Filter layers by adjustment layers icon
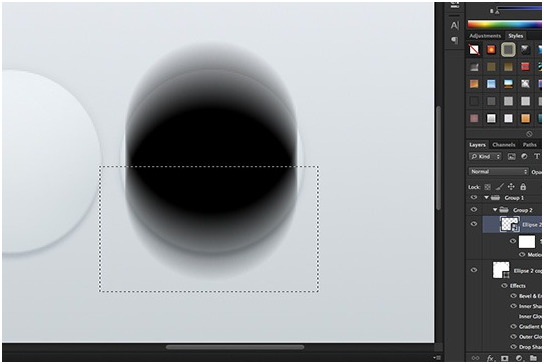544x364 pixels. pos(524,156)
